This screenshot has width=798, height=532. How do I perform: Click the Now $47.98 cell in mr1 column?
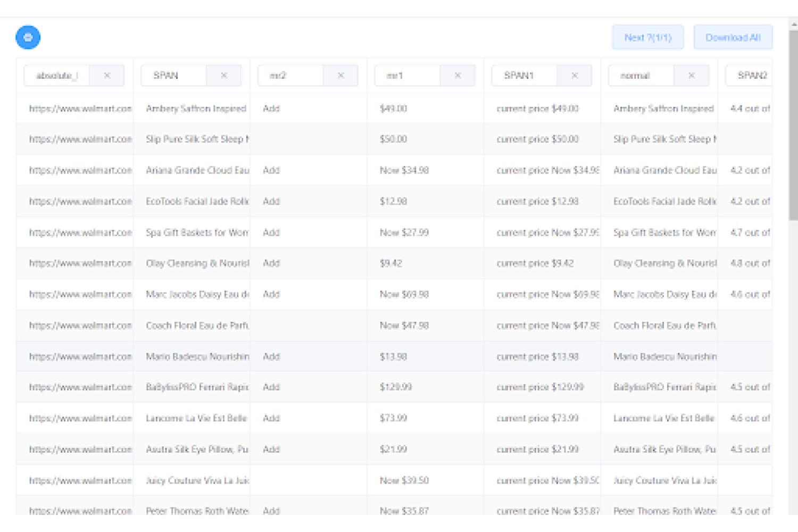coord(404,326)
